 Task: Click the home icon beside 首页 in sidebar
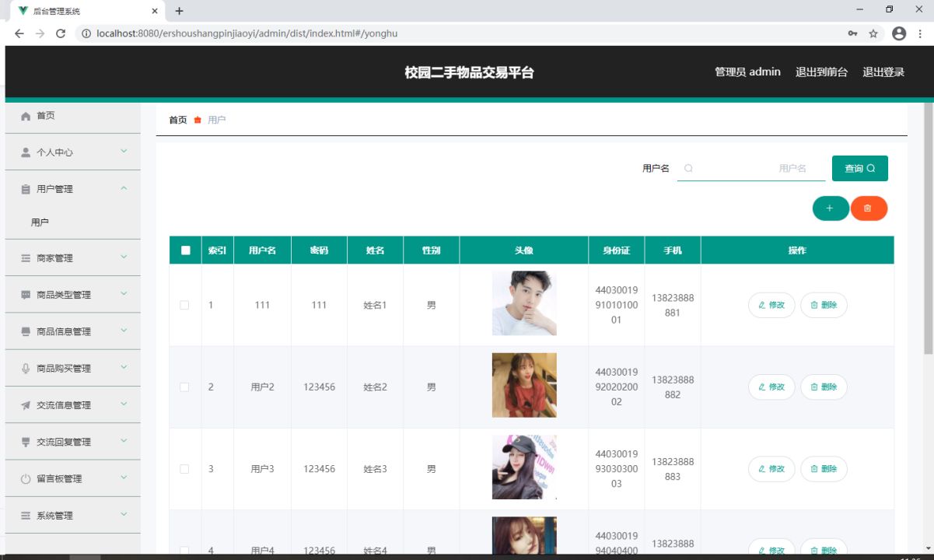pos(26,116)
